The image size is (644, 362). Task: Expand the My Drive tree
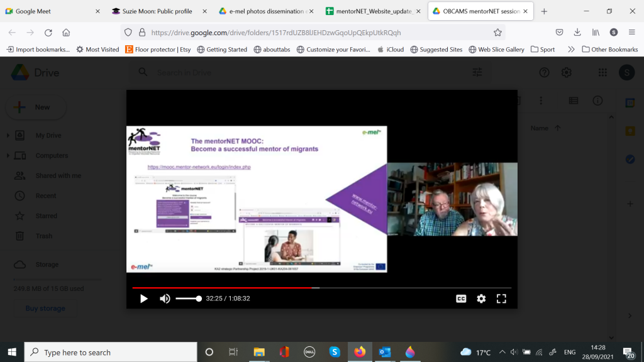[x=8, y=135]
